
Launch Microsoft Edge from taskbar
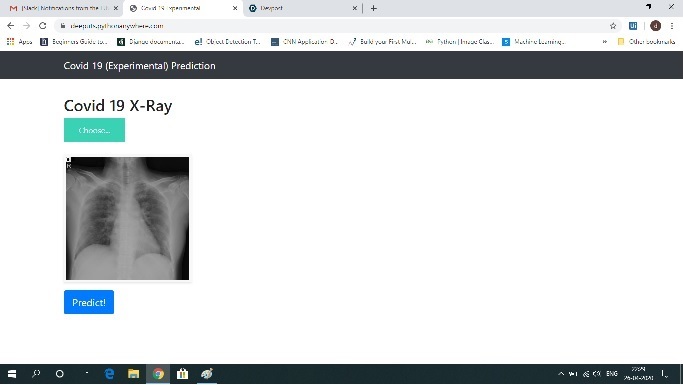(x=109, y=374)
